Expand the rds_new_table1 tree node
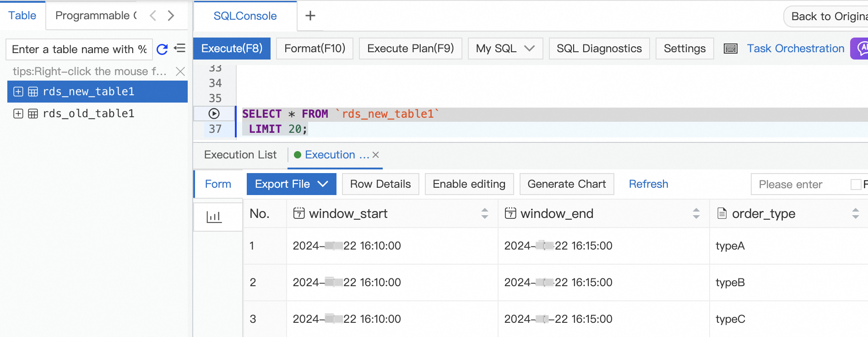The image size is (868, 337). (18, 92)
